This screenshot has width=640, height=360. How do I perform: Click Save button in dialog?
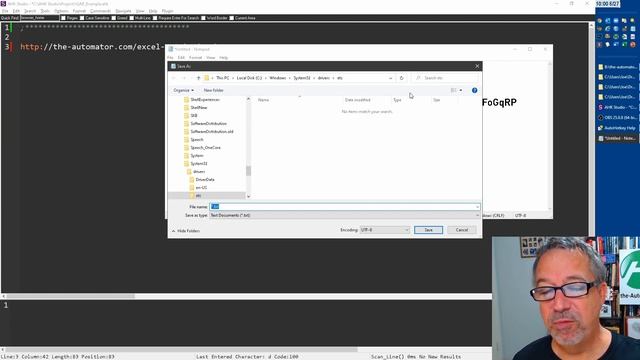[x=428, y=230]
